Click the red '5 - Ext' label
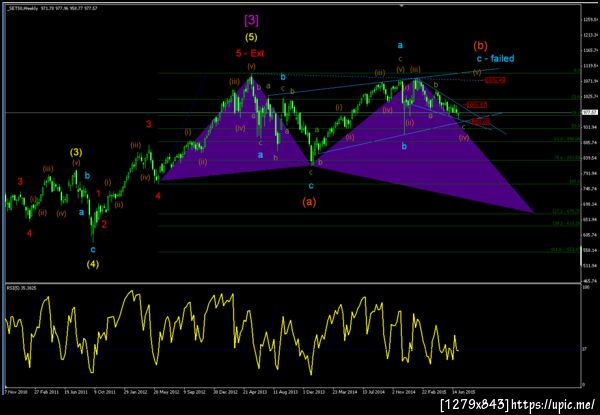 [x=250, y=54]
